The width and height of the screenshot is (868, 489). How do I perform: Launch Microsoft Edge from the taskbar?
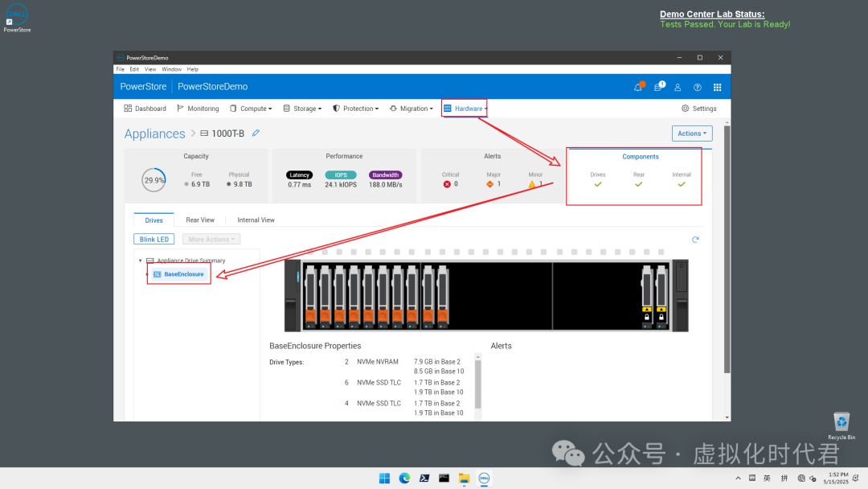click(404, 478)
